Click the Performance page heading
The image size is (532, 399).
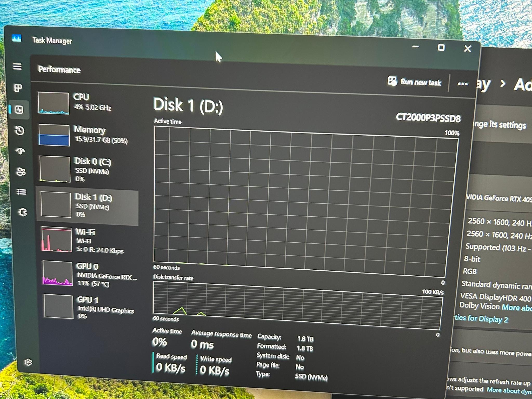click(59, 69)
